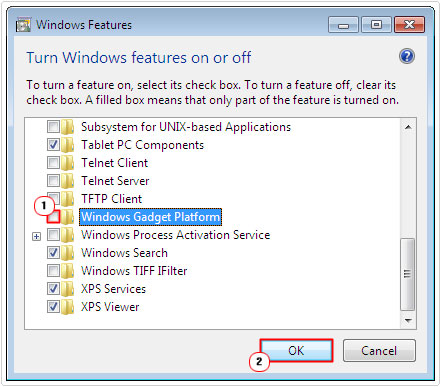Click the Windows Search folder icon
441x387 pixels.
tap(67, 253)
